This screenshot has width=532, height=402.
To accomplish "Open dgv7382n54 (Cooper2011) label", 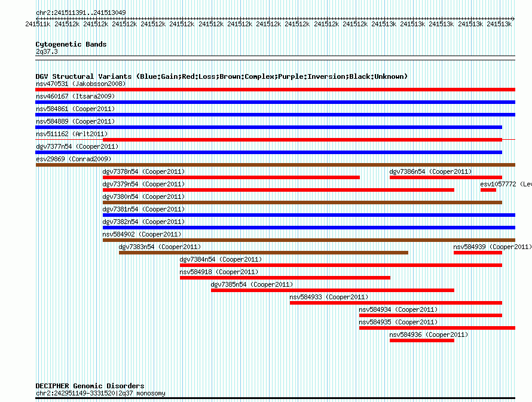I will tap(143, 222).
